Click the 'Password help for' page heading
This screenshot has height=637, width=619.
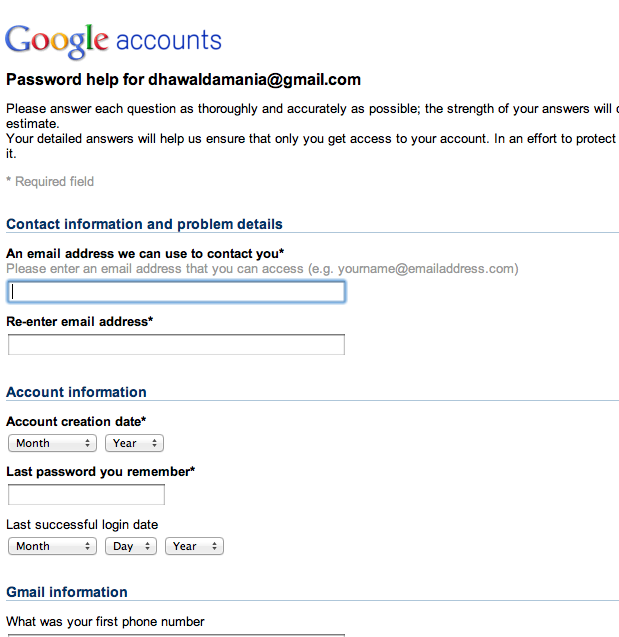pos(183,80)
